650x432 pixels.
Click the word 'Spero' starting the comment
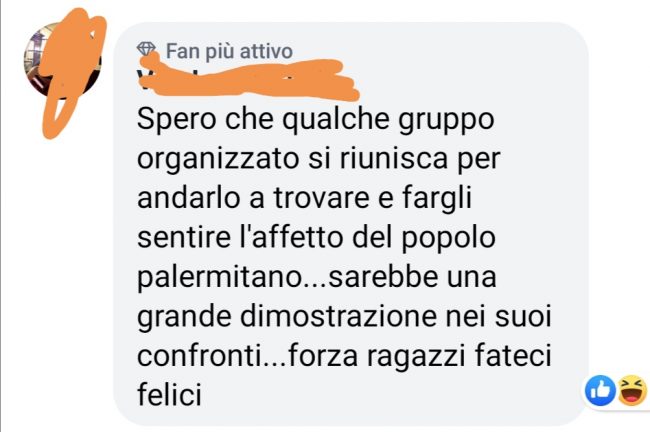coord(177,120)
